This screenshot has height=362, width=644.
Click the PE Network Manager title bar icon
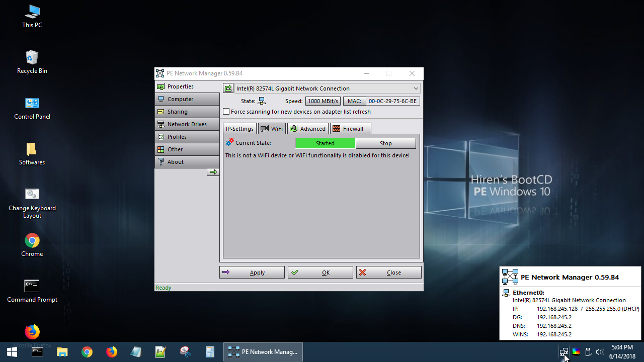coord(160,73)
